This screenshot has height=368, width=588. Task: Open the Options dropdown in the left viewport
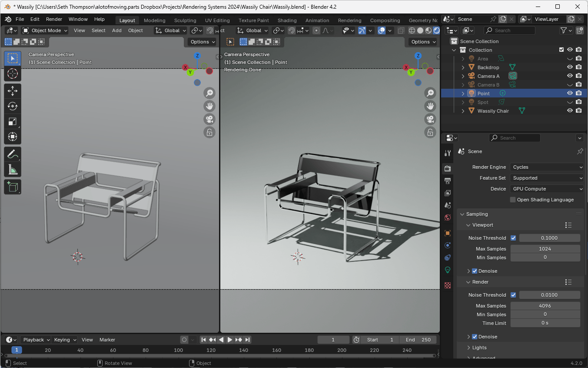[x=202, y=42]
